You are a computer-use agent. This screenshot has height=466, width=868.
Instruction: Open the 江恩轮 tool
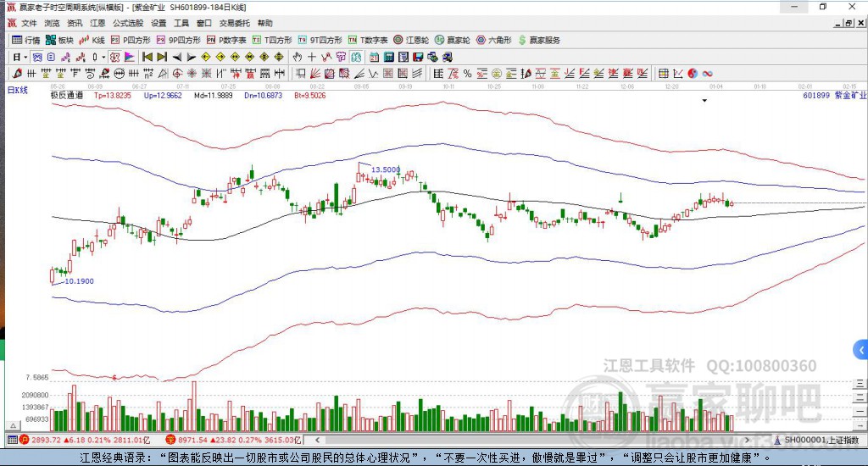coord(411,40)
